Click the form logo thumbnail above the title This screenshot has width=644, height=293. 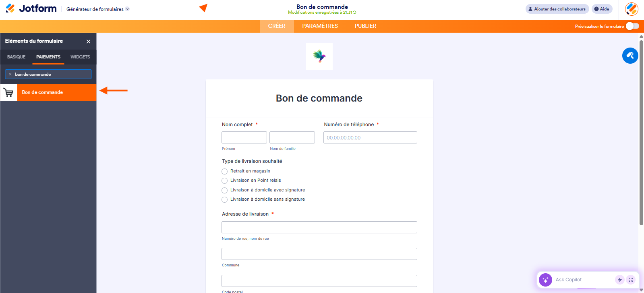click(319, 56)
